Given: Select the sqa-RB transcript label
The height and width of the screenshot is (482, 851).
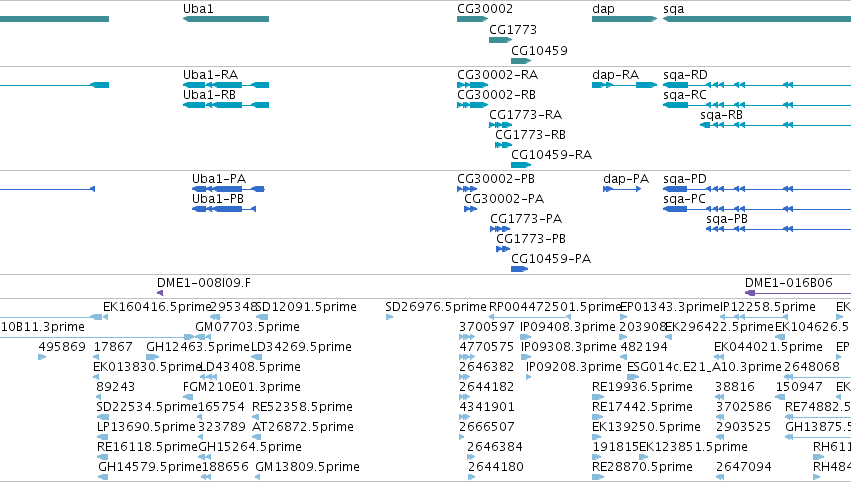Looking at the screenshot, I should click(721, 115).
